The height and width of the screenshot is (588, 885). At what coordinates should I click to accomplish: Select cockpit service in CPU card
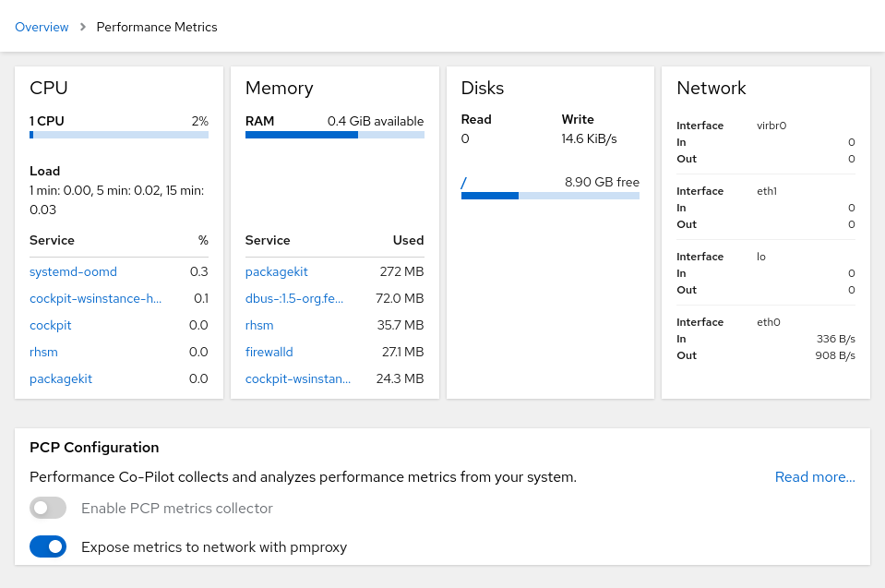[51, 326]
